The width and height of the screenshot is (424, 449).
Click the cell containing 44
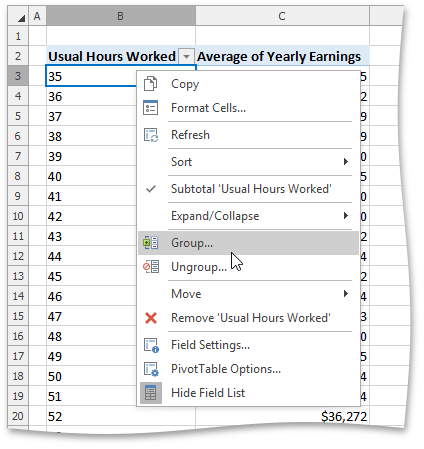[x=91, y=256]
